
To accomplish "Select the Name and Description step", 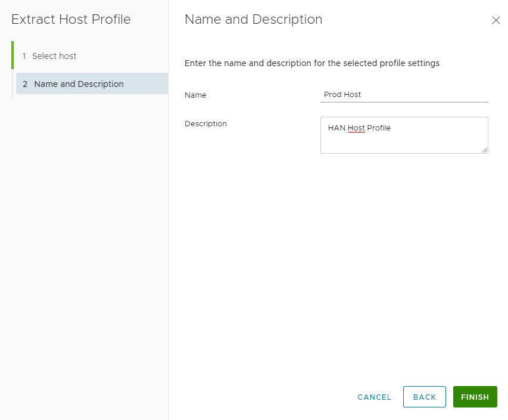I will 79,84.
